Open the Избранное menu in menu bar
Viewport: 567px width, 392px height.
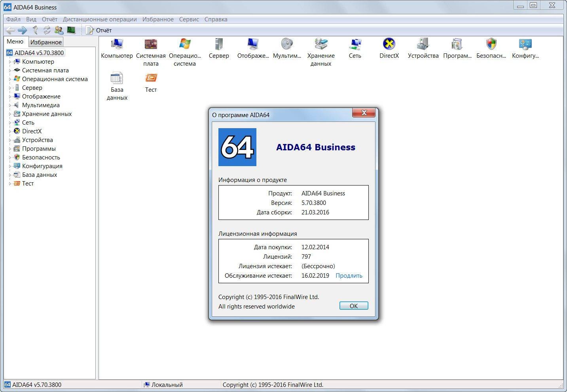(158, 19)
